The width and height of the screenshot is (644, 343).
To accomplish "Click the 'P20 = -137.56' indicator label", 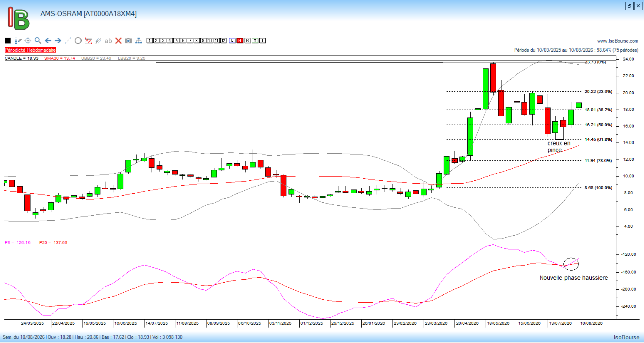I will click(53, 243).
